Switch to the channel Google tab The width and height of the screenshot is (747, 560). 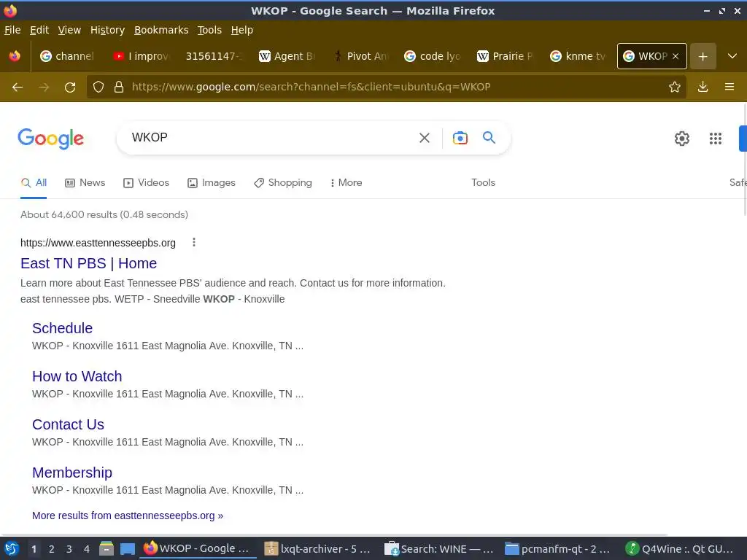click(x=67, y=56)
